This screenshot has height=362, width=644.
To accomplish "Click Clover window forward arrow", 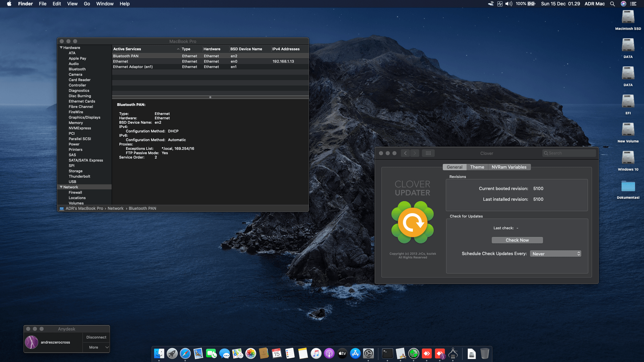I will [415, 153].
